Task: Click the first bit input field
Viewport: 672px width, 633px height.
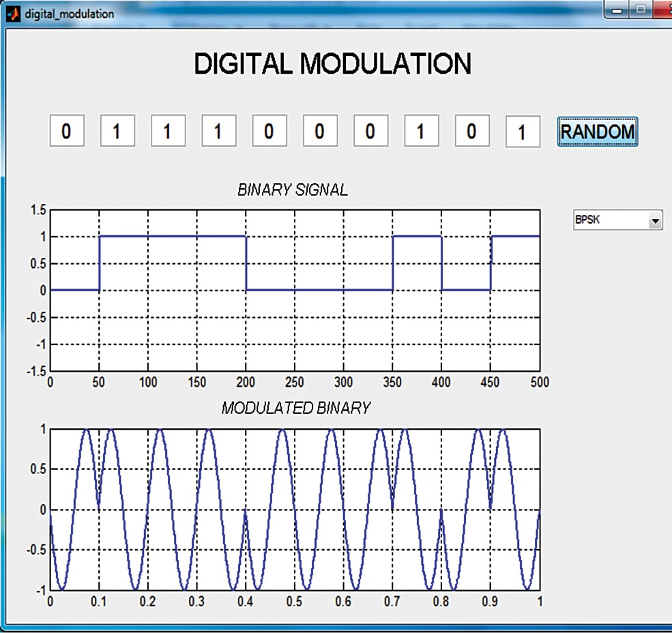Action: click(x=66, y=130)
